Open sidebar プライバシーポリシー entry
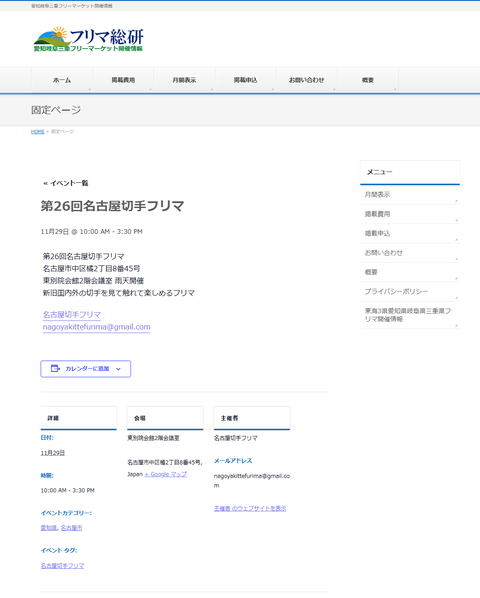 pos(410,292)
